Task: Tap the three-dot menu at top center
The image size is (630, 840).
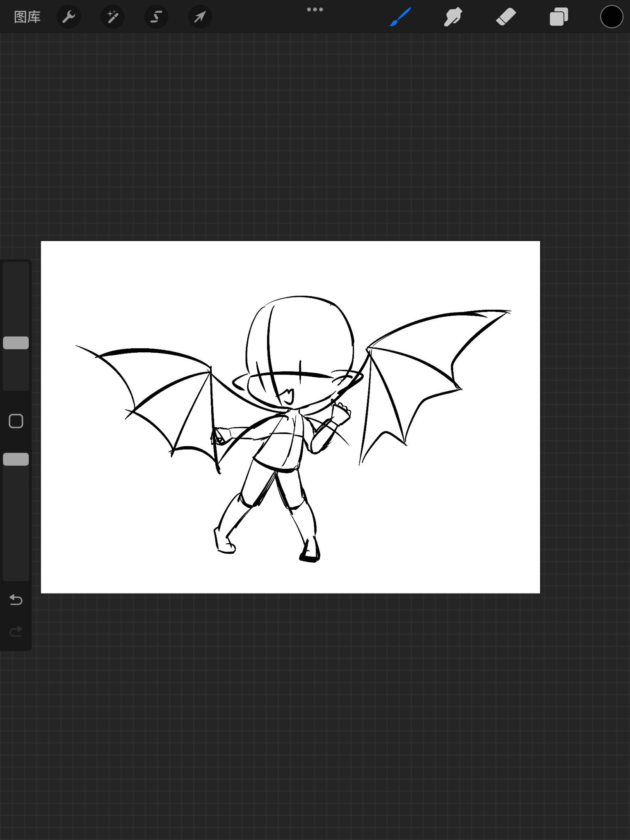Action: 315,9
